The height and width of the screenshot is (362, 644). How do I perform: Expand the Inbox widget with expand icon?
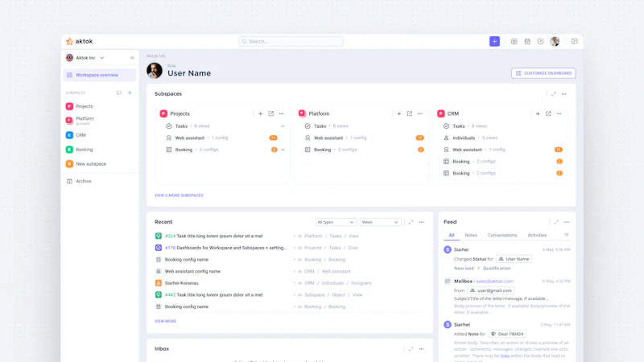[411, 349]
